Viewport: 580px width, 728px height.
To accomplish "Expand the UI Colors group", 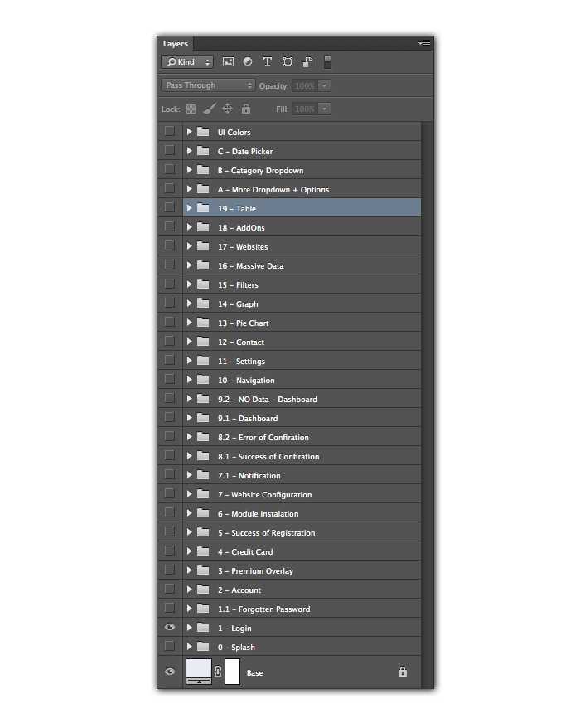I will pyautogui.click(x=189, y=132).
